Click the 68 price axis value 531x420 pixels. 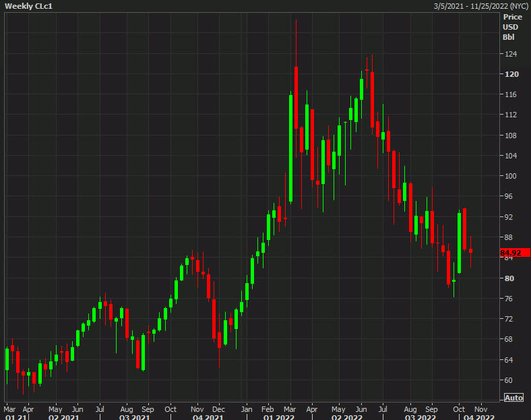tap(509, 339)
